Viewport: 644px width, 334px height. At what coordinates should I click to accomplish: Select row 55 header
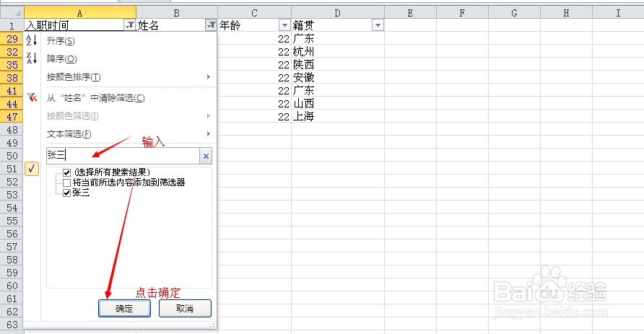point(12,221)
